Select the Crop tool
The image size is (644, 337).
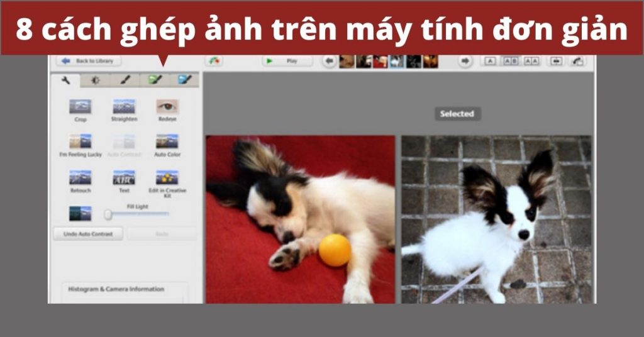click(x=80, y=111)
